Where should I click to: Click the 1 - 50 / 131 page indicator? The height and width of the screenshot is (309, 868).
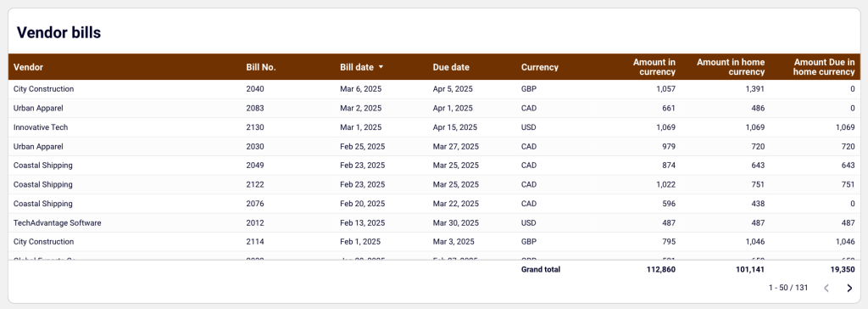pyautogui.click(x=787, y=288)
